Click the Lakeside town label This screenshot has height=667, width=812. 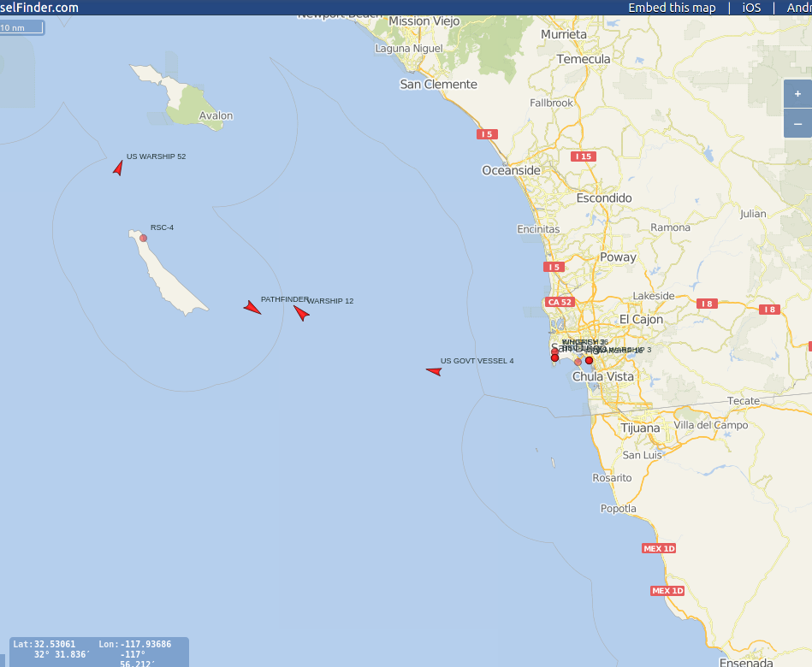pyautogui.click(x=654, y=296)
